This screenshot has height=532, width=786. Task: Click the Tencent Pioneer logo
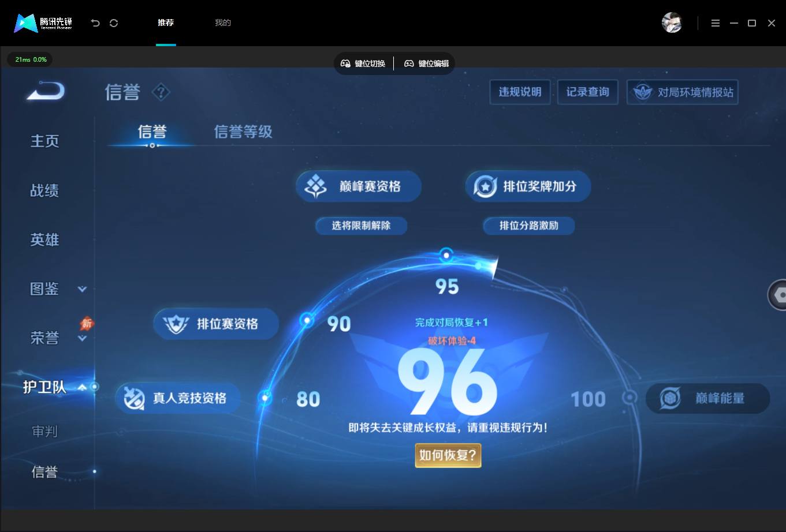click(43, 23)
